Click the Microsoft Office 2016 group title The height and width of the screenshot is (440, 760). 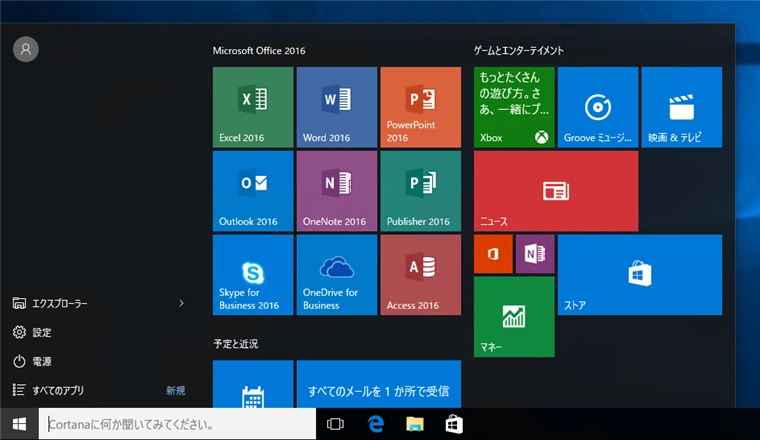pos(259,50)
